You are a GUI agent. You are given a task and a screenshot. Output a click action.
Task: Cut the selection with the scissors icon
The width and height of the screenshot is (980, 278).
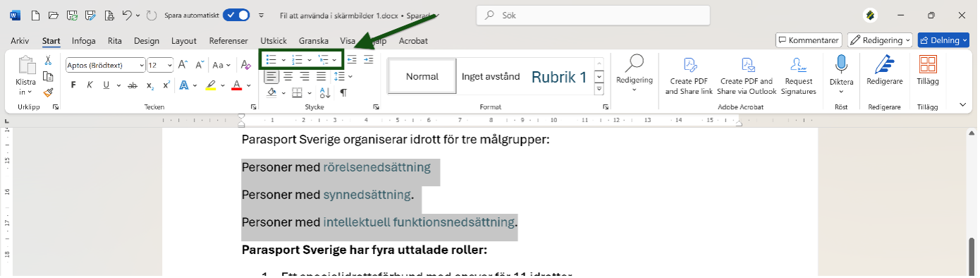pos(49,61)
